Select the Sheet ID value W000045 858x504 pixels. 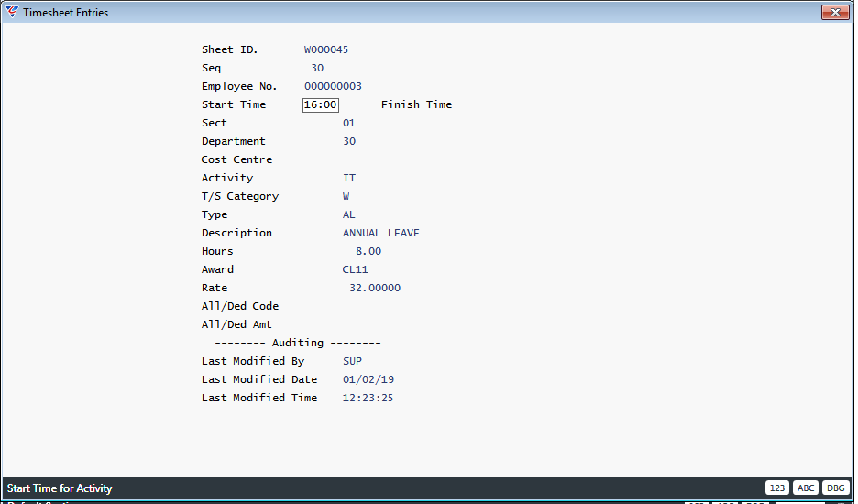326,49
